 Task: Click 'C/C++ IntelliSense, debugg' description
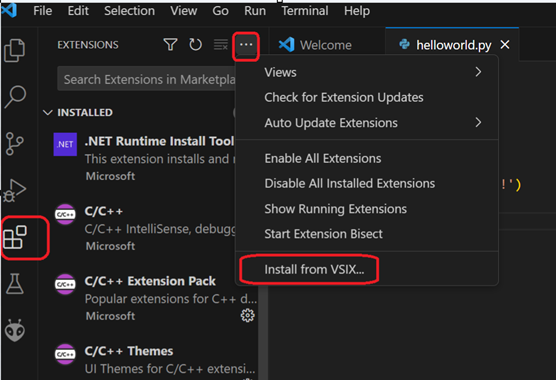click(160, 229)
